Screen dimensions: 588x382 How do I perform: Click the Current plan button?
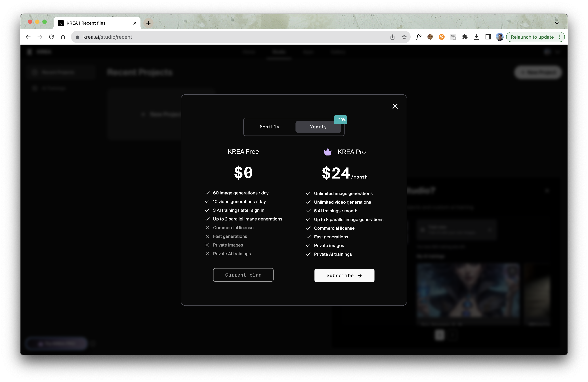243,275
